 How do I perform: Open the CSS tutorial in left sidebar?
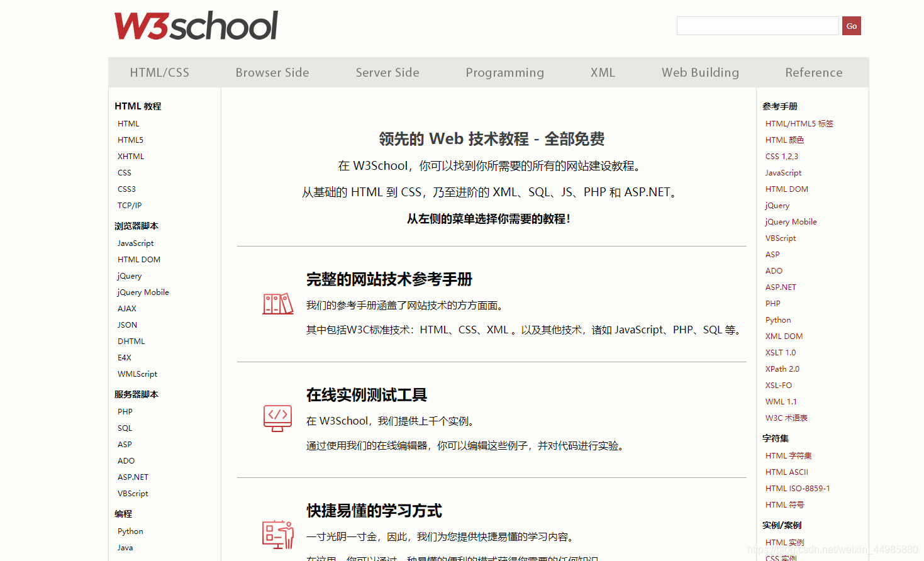pos(125,173)
